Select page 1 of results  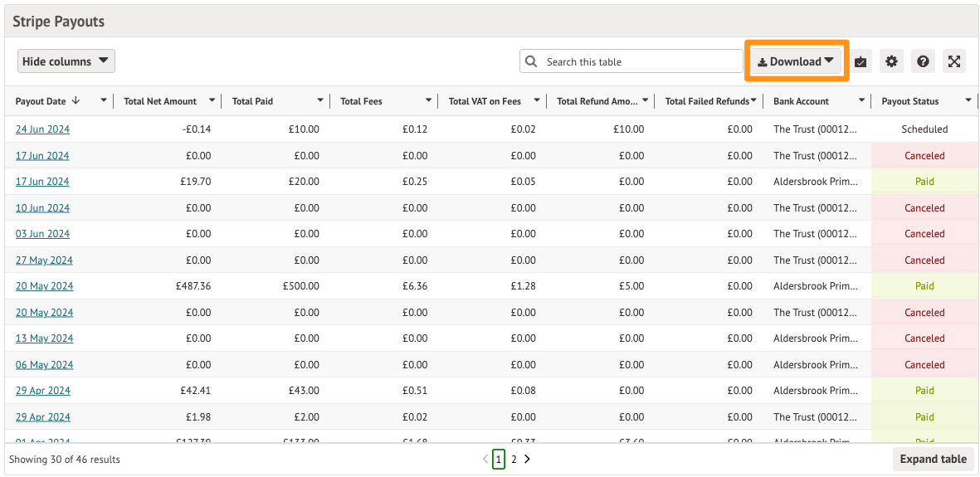point(499,459)
